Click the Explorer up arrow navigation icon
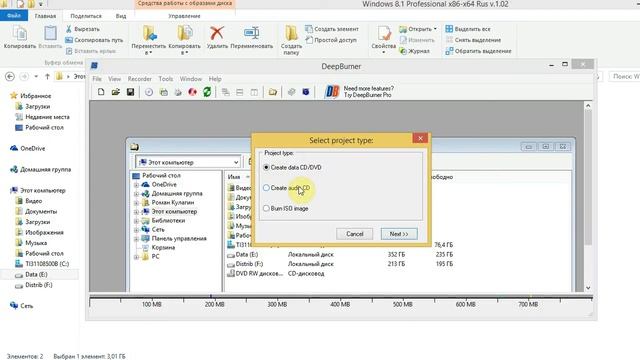 pos(47,76)
